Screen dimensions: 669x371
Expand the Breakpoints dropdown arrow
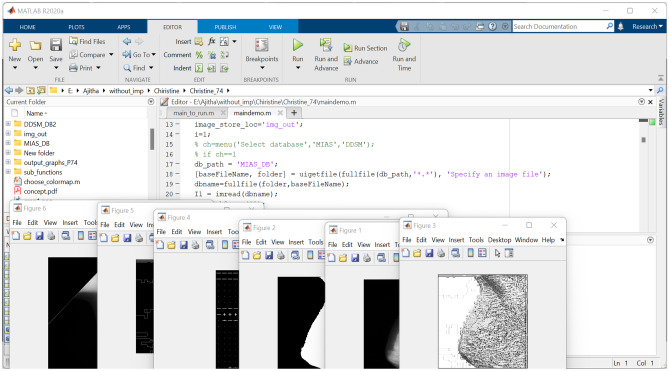click(262, 68)
